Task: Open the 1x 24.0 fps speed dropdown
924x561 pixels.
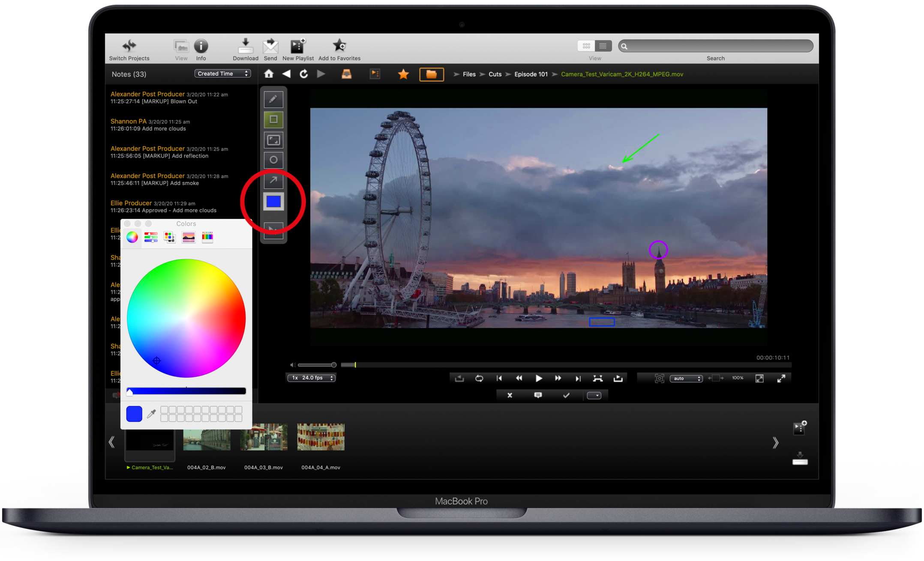Action: coord(311,378)
